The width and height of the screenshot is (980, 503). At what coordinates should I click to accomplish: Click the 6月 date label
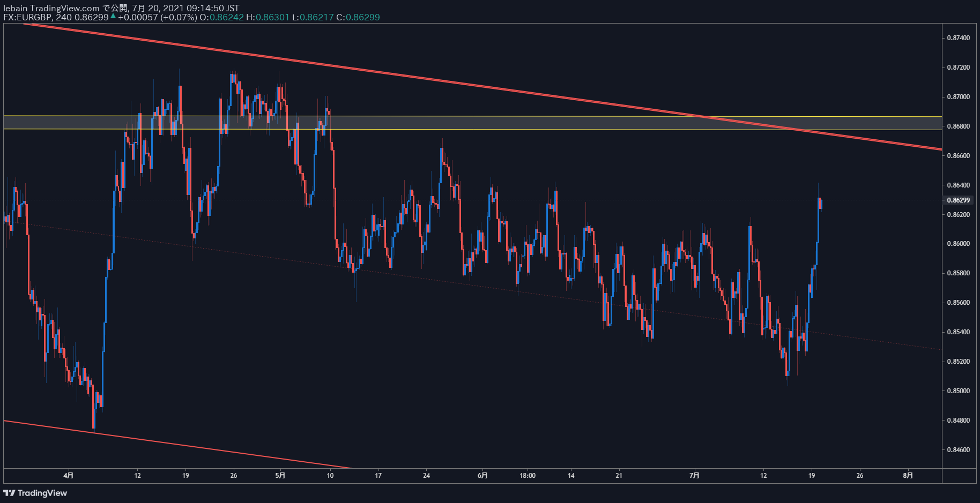coord(482,476)
